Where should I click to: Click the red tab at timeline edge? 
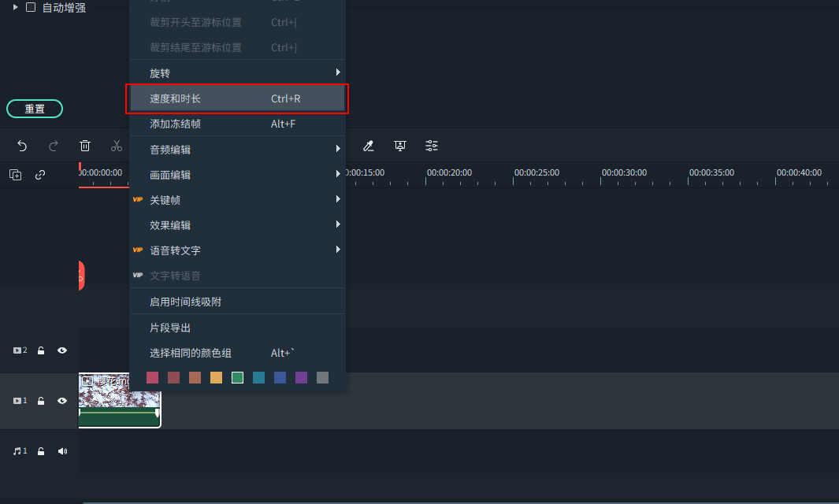point(81,276)
